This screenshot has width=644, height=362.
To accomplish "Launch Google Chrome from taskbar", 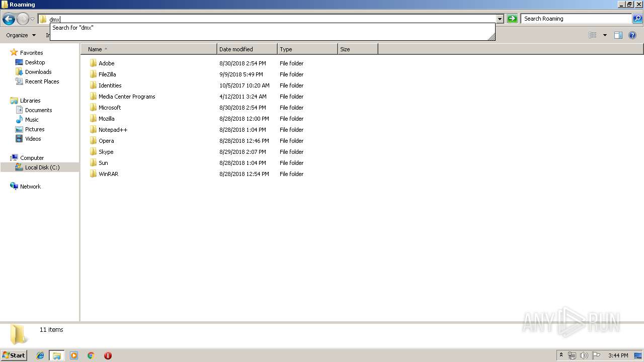I will (91, 355).
